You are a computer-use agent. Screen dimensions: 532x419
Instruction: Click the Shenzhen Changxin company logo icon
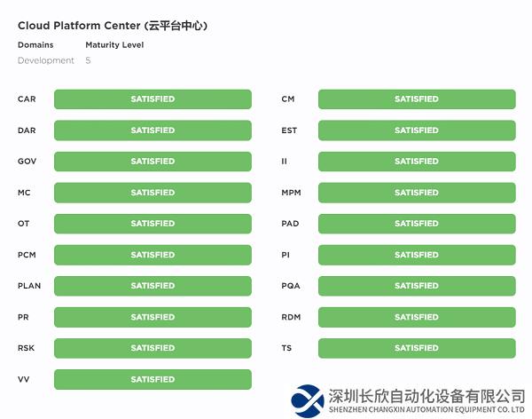point(308,399)
